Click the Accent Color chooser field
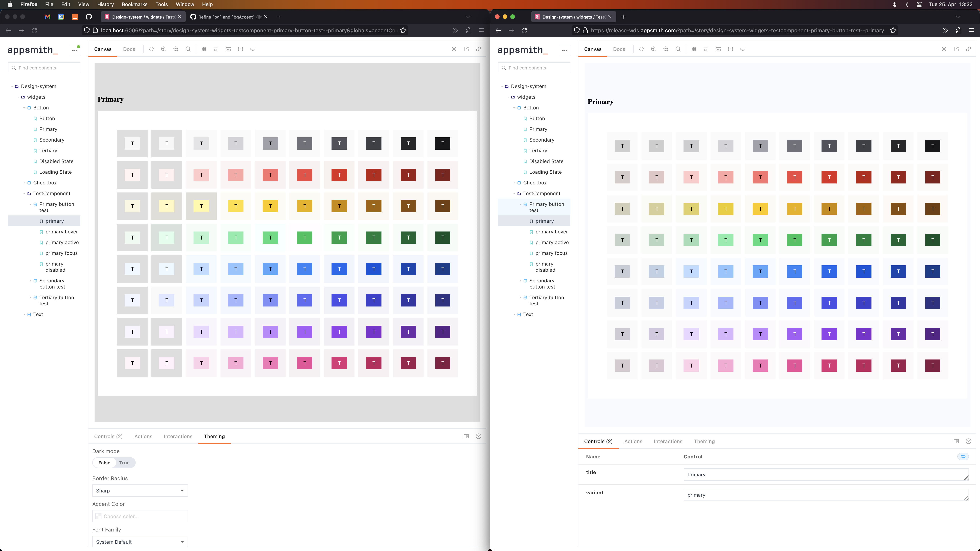 click(140, 516)
